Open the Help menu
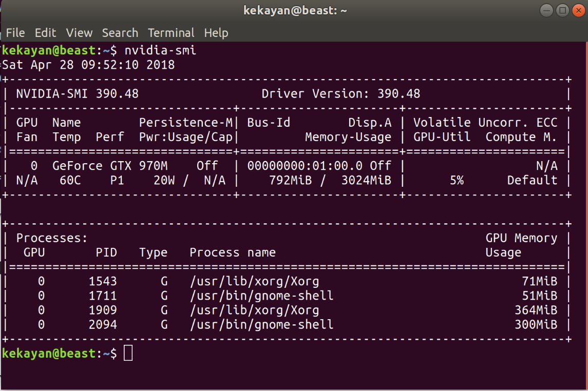Screen dimensions: 588x391 click(216, 33)
